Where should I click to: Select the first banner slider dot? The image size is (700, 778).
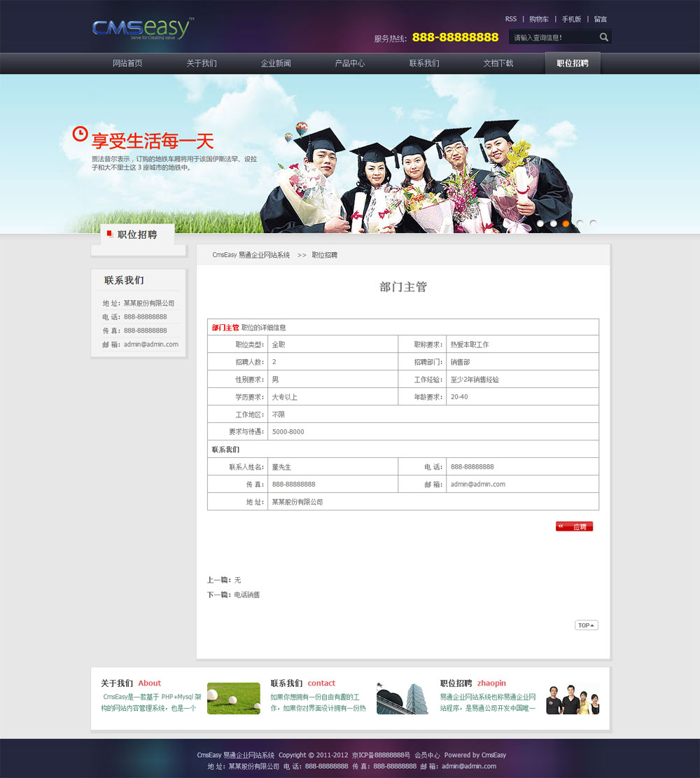tap(540, 223)
